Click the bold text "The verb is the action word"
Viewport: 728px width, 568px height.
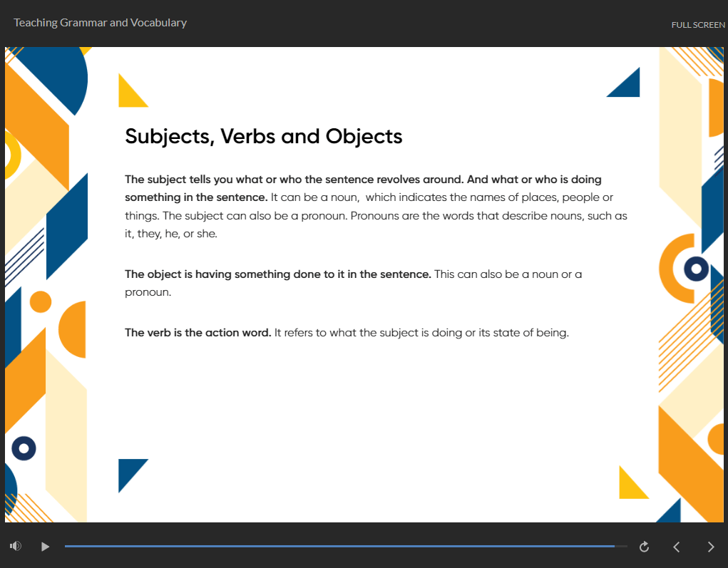pos(198,333)
